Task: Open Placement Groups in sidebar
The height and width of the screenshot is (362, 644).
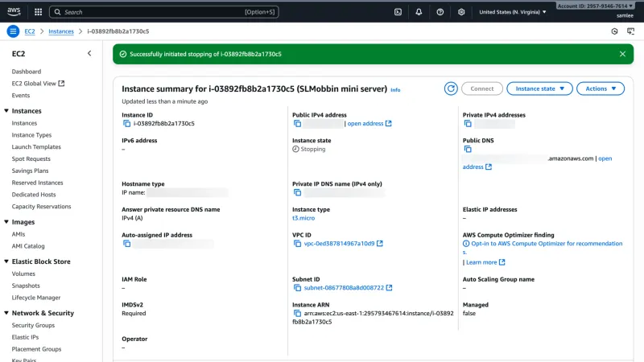Action: (36, 349)
